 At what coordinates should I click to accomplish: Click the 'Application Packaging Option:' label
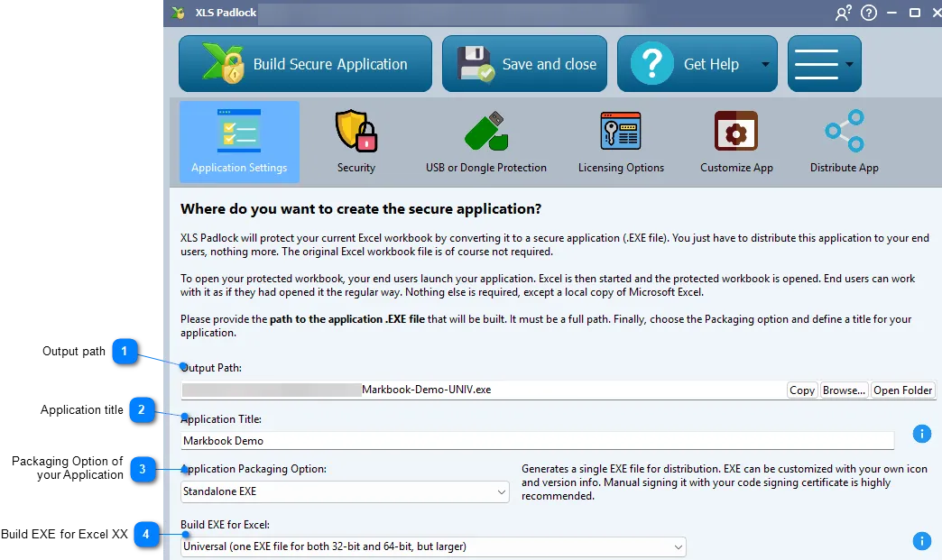click(254, 469)
